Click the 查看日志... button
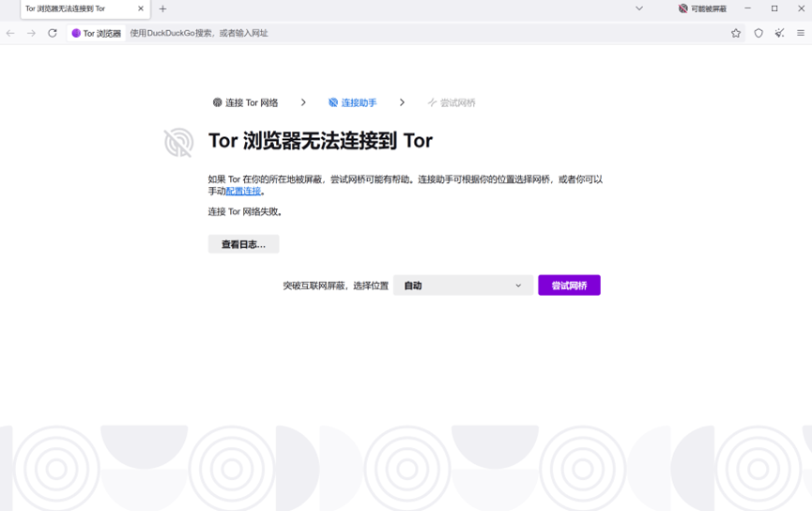 (x=243, y=244)
